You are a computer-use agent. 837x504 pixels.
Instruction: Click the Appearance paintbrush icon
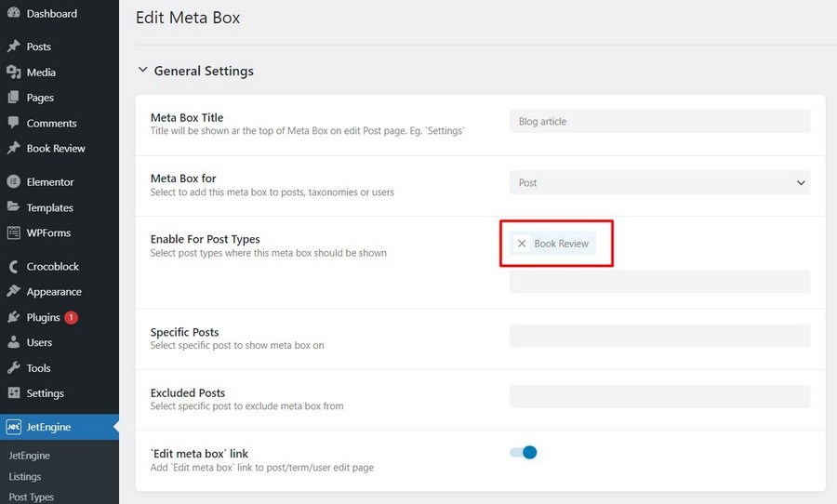click(13, 291)
